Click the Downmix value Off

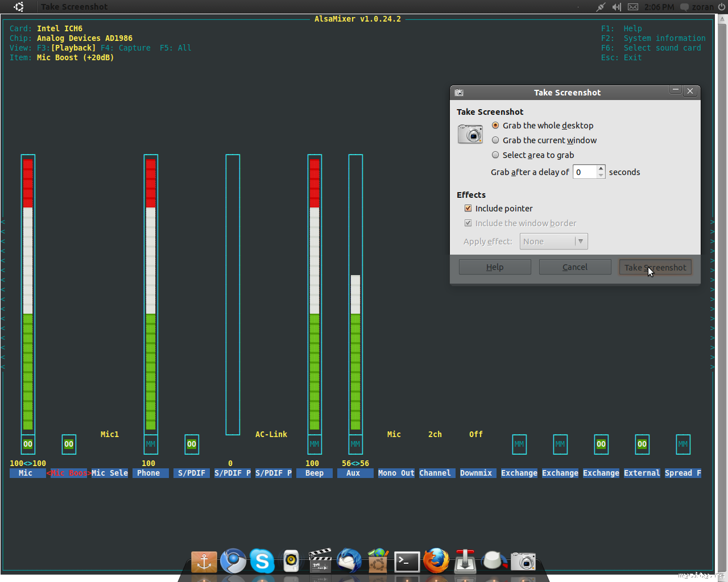(x=476, y=434)
